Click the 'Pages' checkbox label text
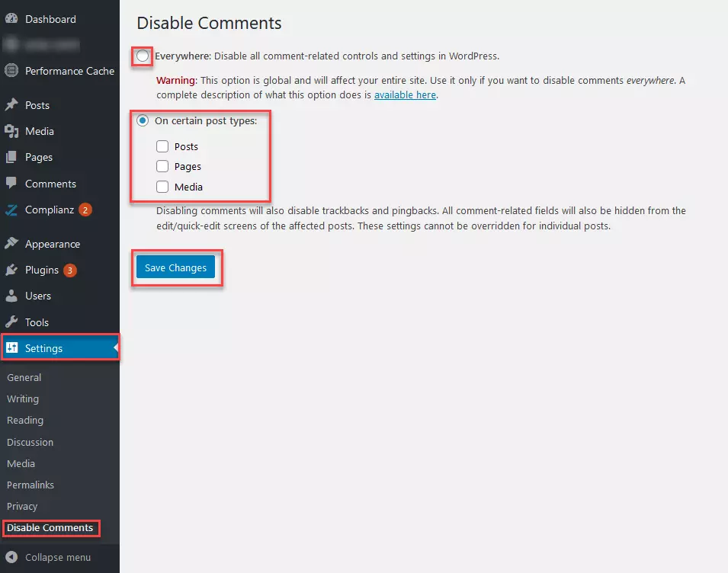This screenshot has width=728, height=573. coord(188,167)
